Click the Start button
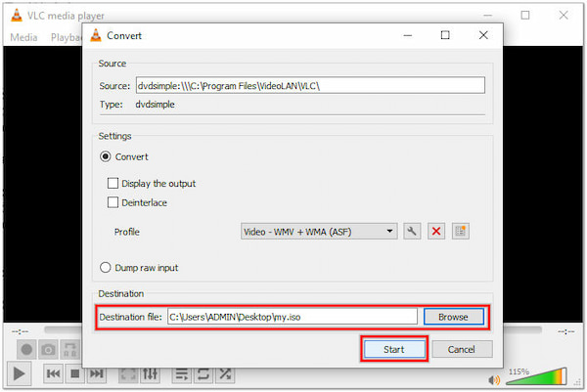The width and height of the screenshot is (587, 392). point(394,349)
